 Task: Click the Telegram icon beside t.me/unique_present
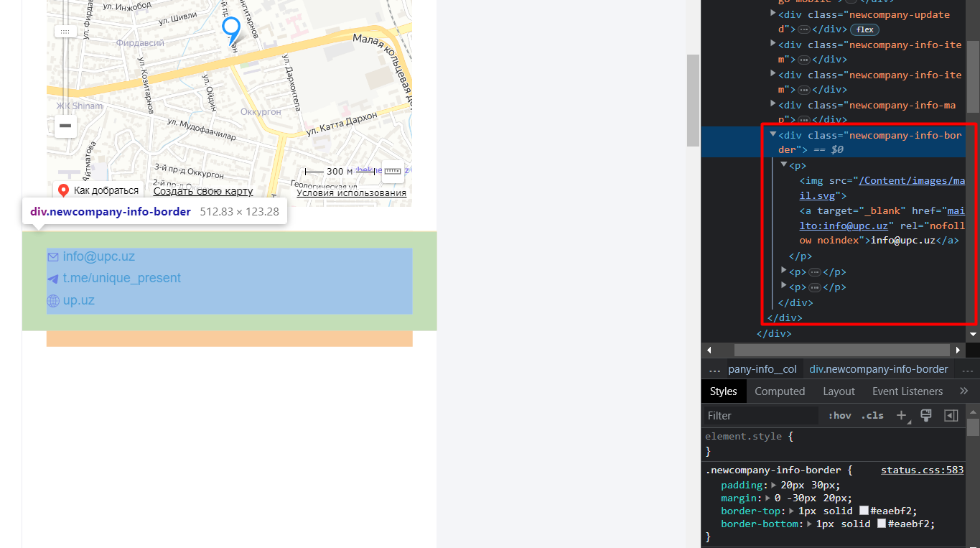[x=53, y=279]
